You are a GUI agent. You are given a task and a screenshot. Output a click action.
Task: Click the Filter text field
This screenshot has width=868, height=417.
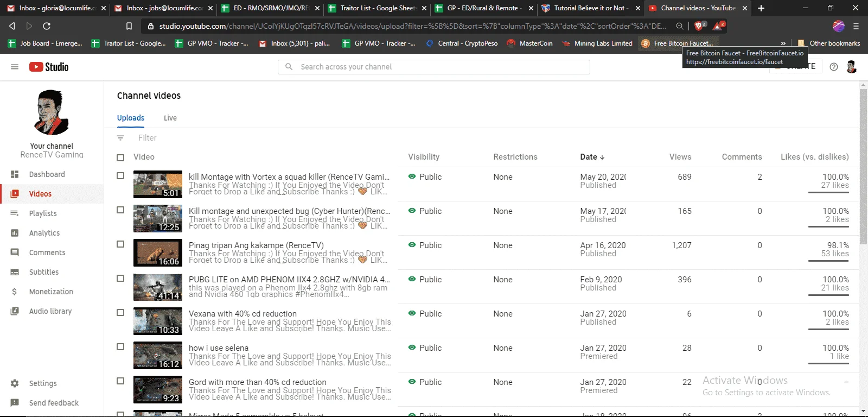click(x=148, y=138)
